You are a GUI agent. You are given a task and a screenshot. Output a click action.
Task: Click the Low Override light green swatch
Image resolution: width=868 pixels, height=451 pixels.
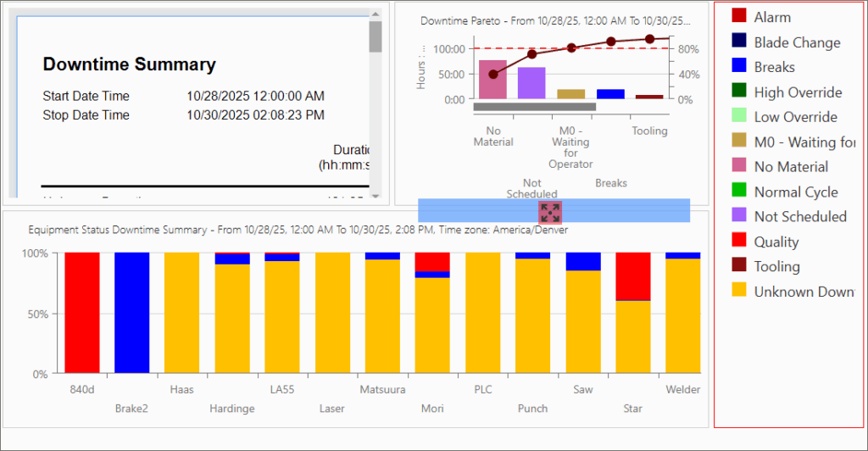[739, 117]
